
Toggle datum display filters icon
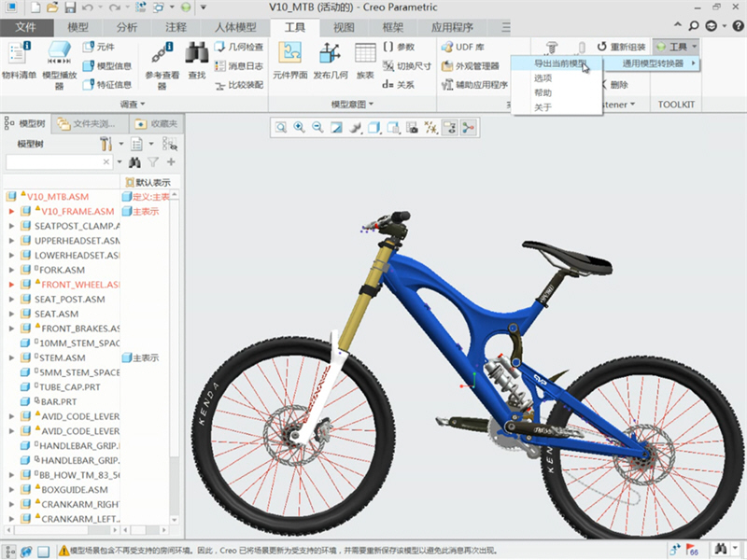(430, 128)
